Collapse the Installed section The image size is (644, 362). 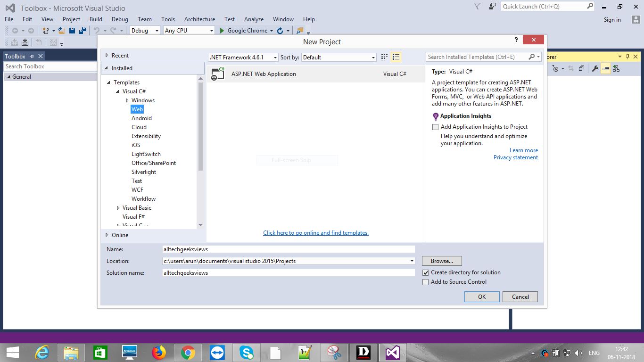107,68
